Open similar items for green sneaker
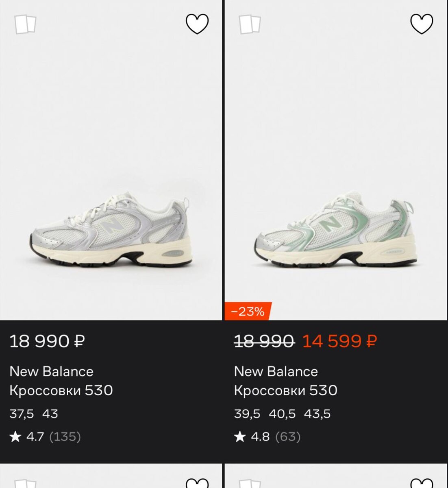 pos(250,24)
